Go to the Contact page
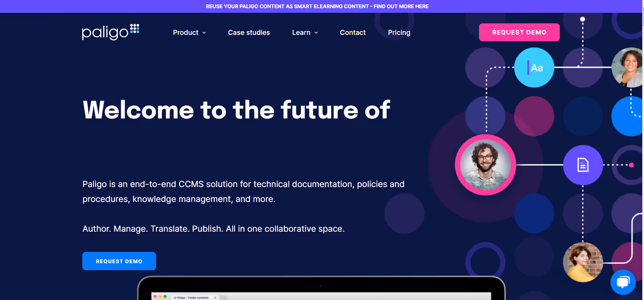The image size is (644, 300). (x=353, y=33)
